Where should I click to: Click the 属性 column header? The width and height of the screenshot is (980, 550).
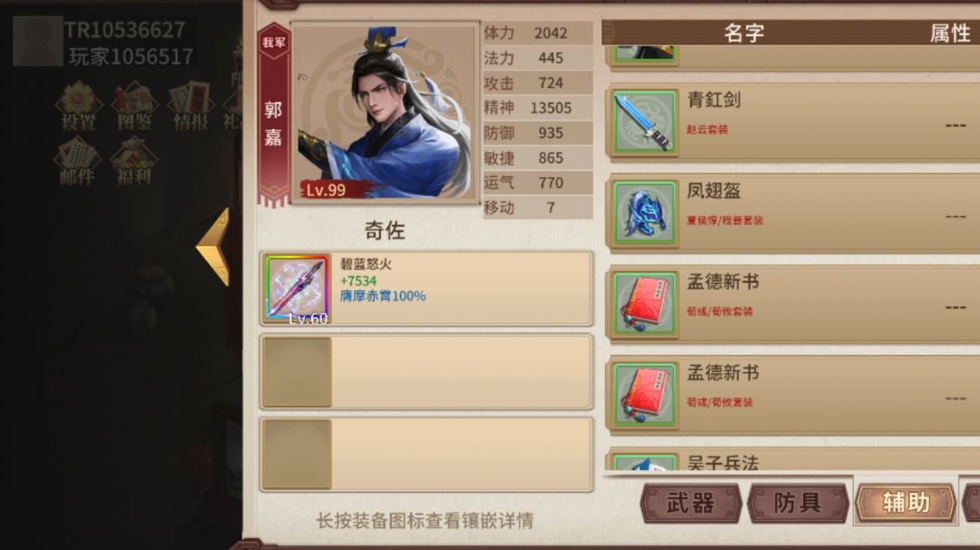[x=950, y=33]
